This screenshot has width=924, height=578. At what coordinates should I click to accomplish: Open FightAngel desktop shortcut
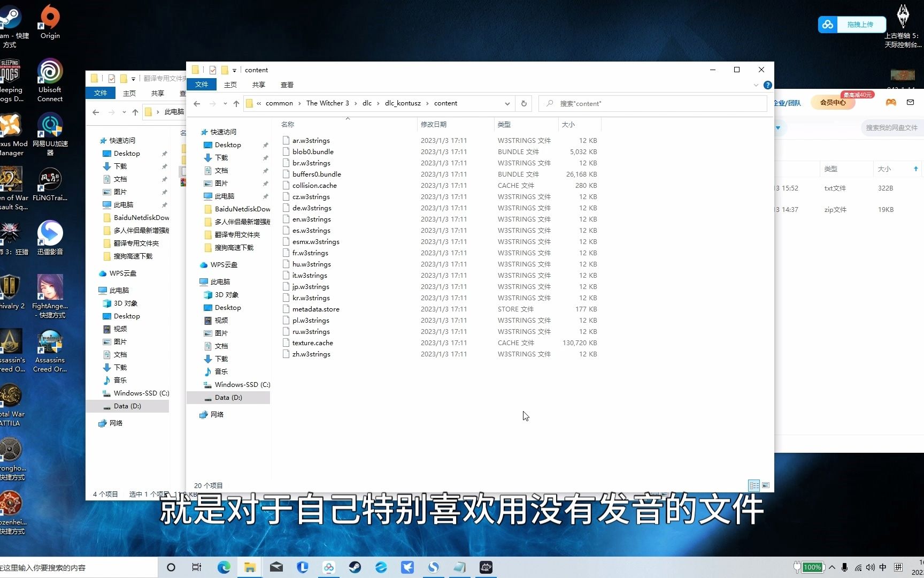pos(50,296)
